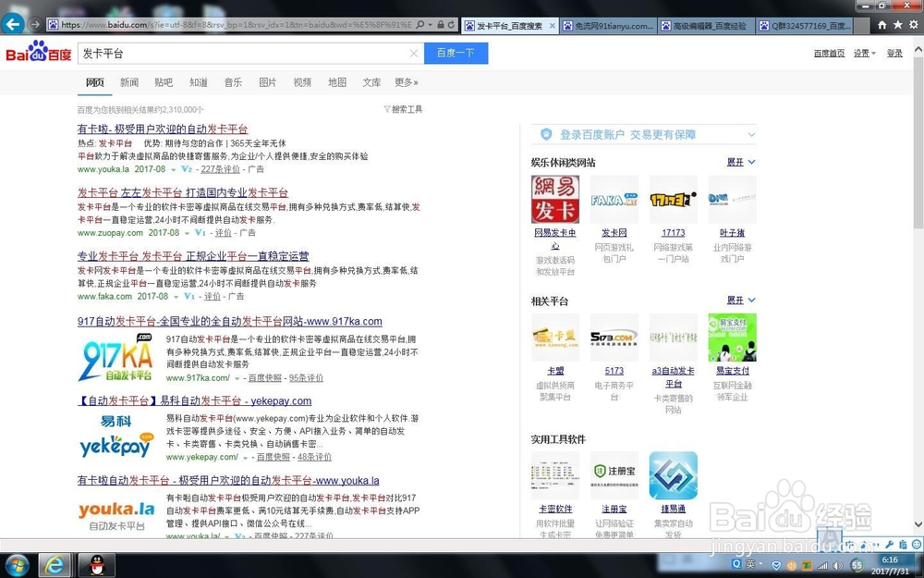Open QQ penguin taskbar icon
Screen dimensions: 924x578
(x=97, y=565)
